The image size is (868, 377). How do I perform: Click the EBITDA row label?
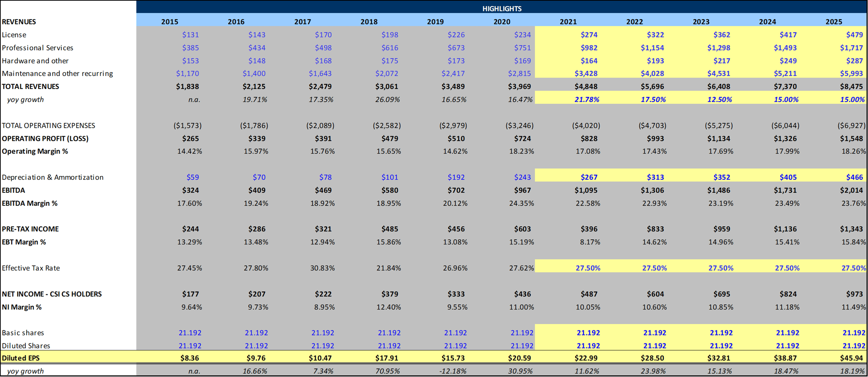pyautogui.click(x=14, y=190)
